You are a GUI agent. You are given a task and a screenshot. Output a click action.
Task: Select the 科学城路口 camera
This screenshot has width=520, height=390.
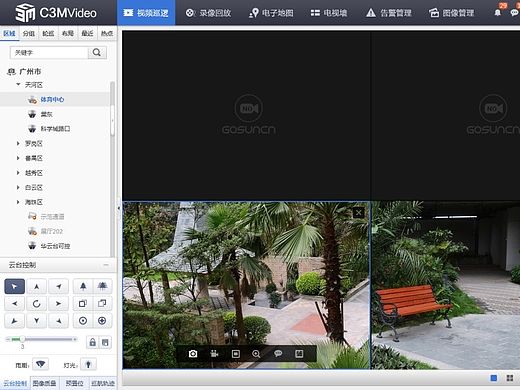point(55,129)
